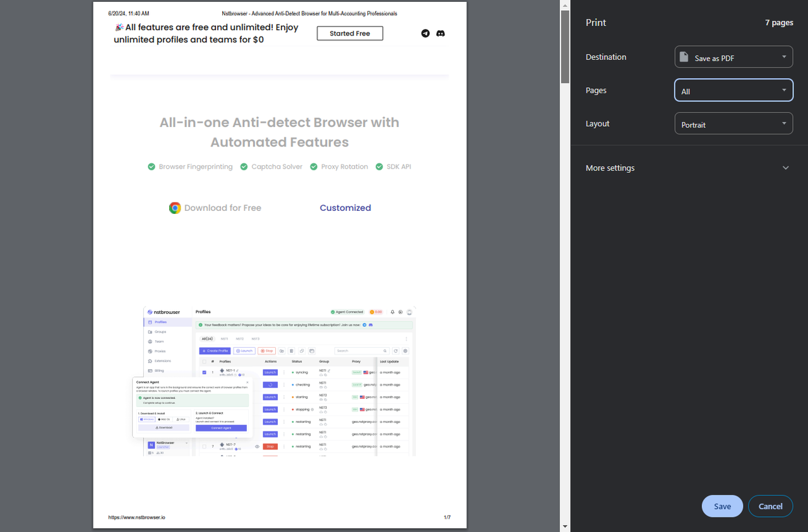Click green checkmark beside Captcha Solver
Screen dimensions: 808x532
244,167
